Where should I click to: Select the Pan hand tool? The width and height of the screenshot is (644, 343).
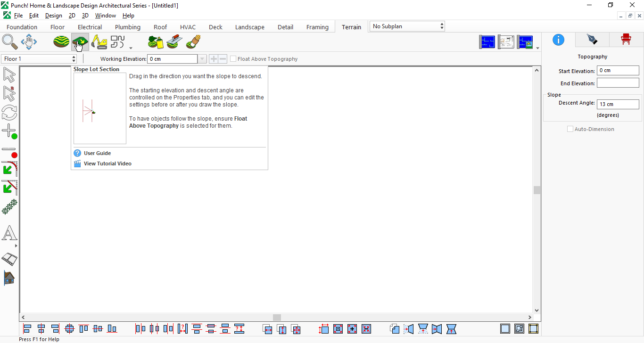(29, 42)
